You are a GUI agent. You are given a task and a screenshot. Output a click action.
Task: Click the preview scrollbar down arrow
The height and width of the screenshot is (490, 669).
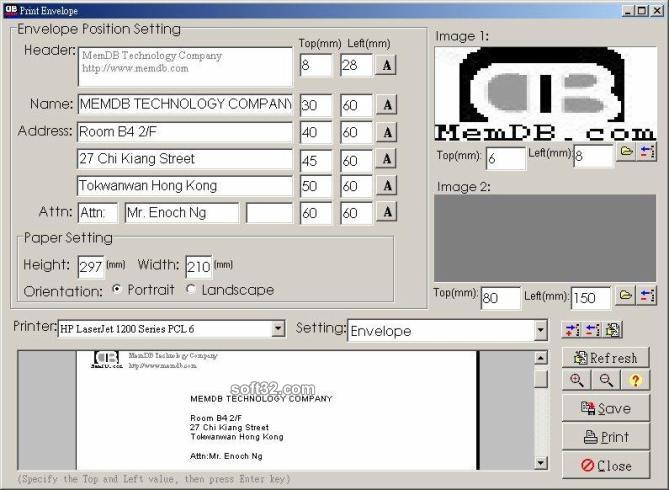541,463
